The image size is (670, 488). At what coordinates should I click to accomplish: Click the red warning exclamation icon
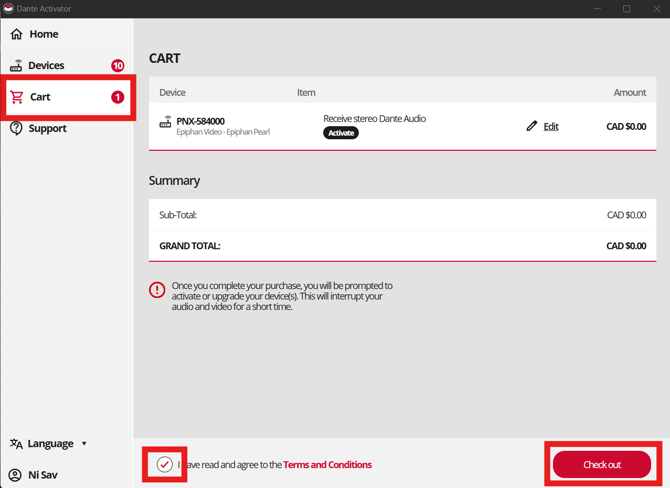point(157,290)
